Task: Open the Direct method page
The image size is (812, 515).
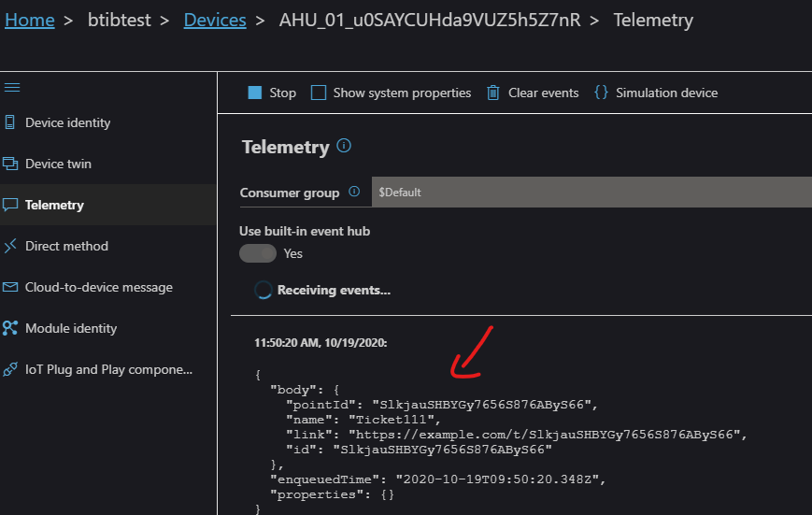Action: click(66, 246)
